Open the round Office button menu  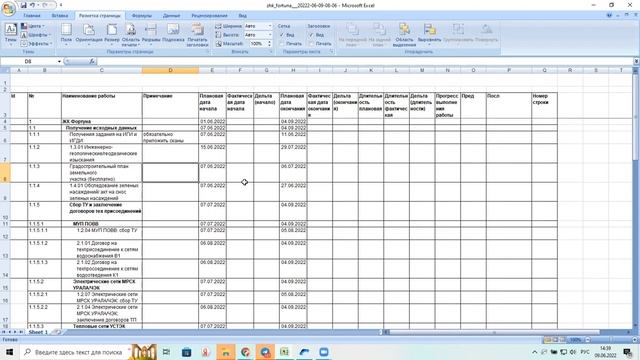8,8
